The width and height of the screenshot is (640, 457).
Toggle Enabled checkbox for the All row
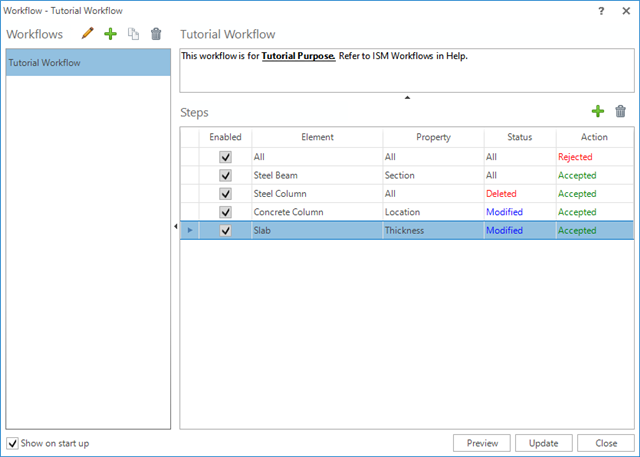pos(225,157)
